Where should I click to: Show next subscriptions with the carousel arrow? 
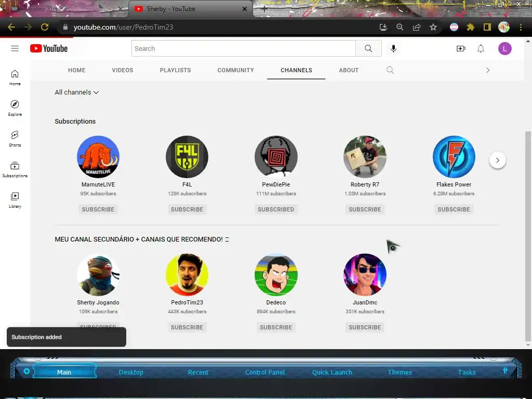tap(497, 160)
